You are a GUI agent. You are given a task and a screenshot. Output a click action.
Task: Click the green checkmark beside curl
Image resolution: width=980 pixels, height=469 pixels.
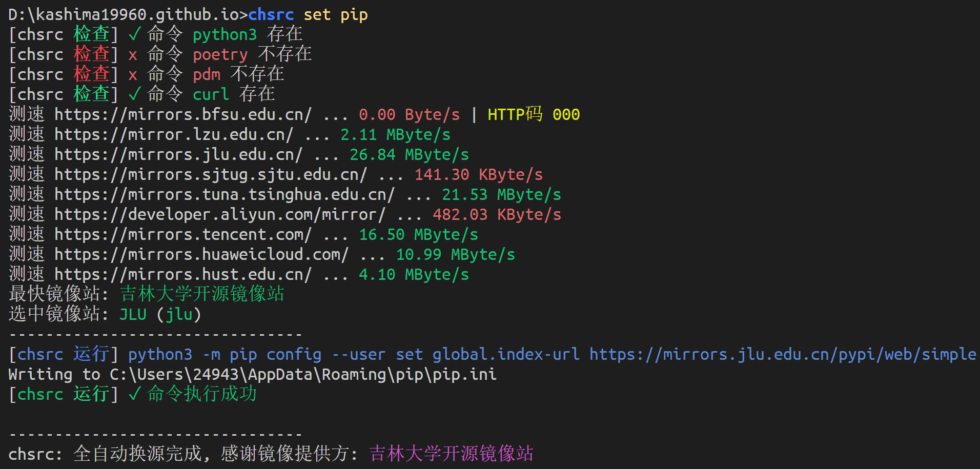[134, 94]
